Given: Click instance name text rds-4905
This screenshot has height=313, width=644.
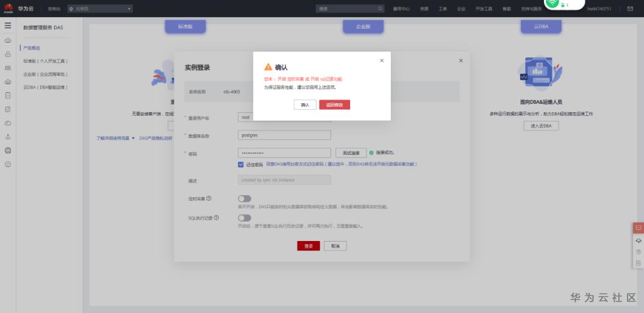Looking at the screenshot, I should [232, 92].
